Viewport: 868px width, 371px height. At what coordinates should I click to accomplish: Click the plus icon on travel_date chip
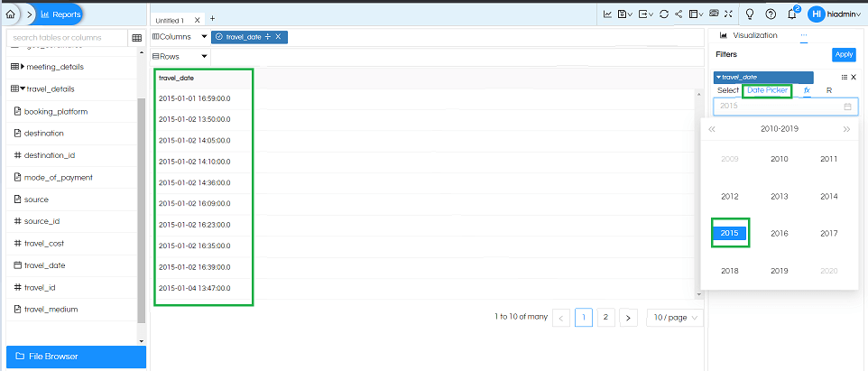pos(267,36)
